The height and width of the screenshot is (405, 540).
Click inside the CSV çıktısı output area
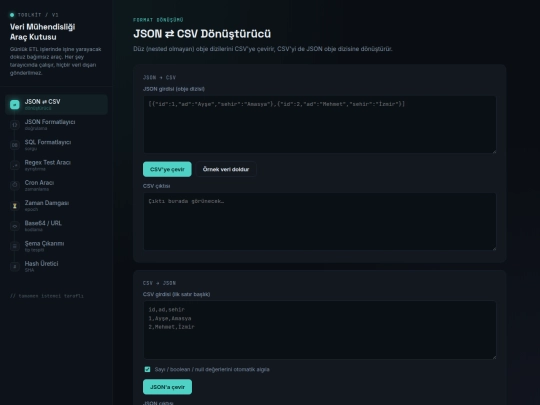pyautogui.click(x=320, y=221)
